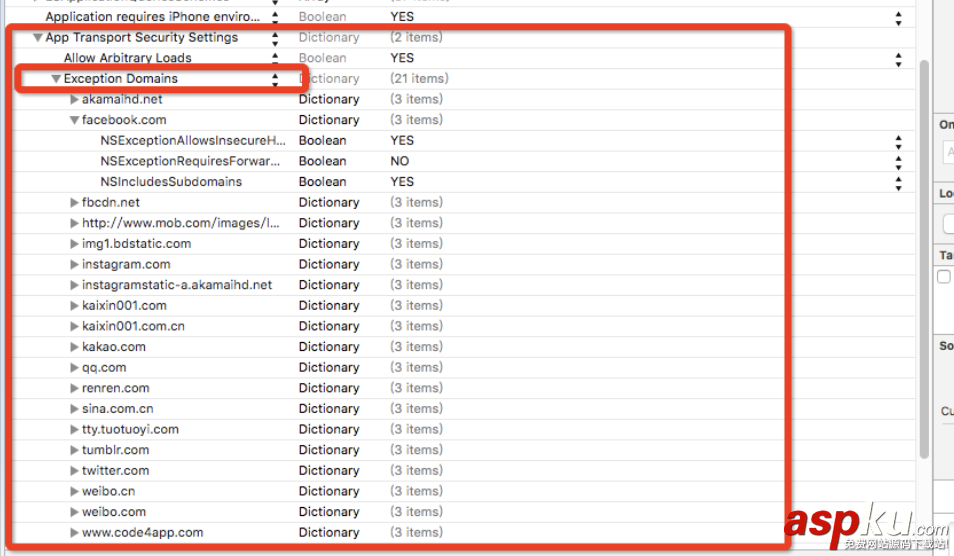Expand the akamaihd.net entry
This screenshot has height=556, width=954.
[x=74, y=99]
